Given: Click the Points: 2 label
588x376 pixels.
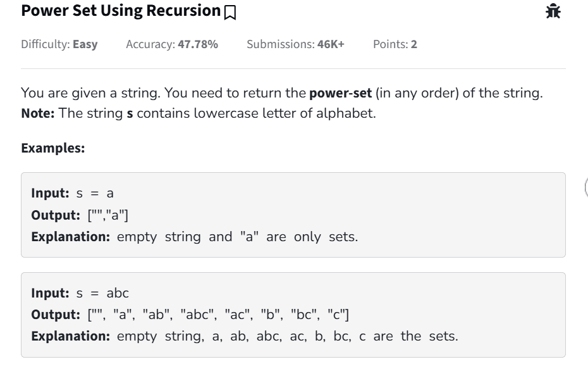Looking at the screenshot, I should point(395,44).
